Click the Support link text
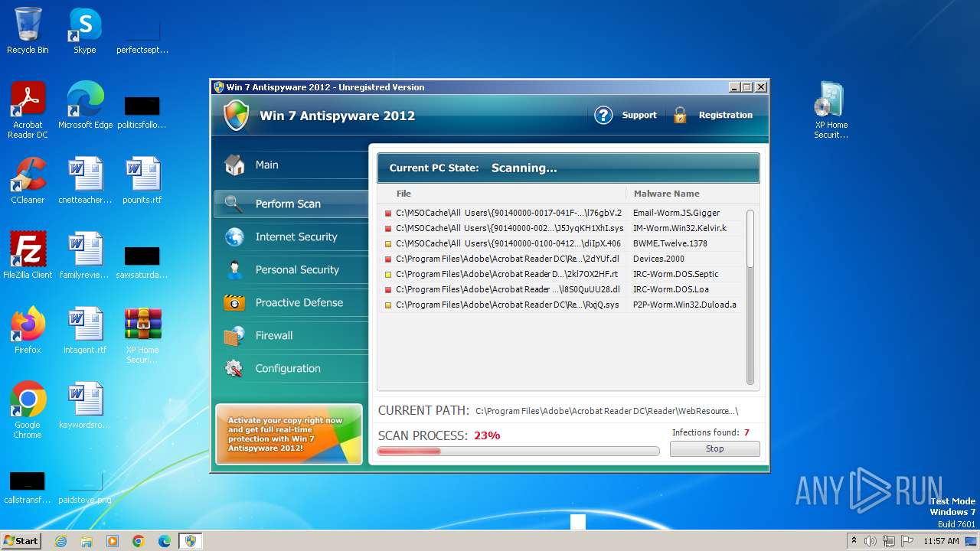 pyautogui.click(x=639, y=116)
